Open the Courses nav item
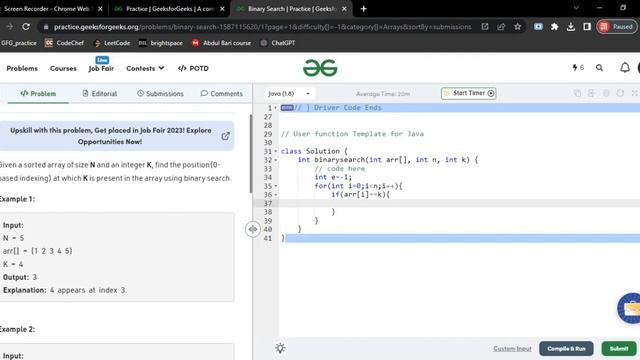The image size is (640, 360). click(63, 68)
